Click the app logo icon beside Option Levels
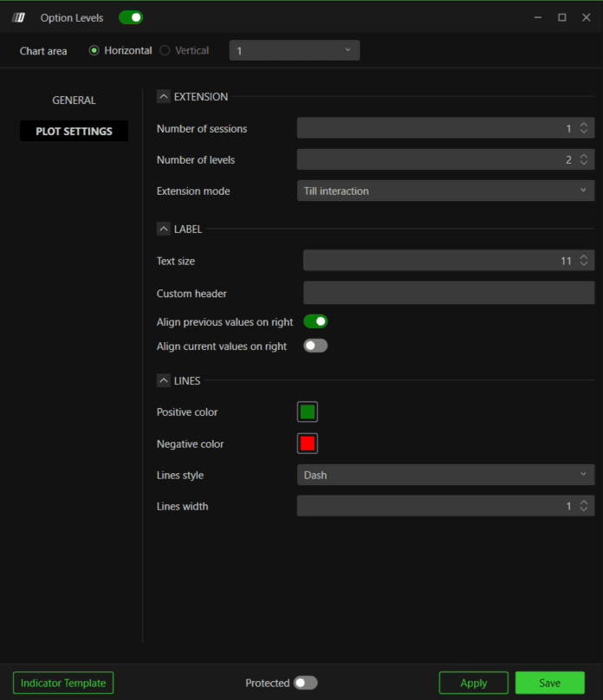The width and height of the screenshot is (603, 700). pyautogui.click(x=18, y=17)
